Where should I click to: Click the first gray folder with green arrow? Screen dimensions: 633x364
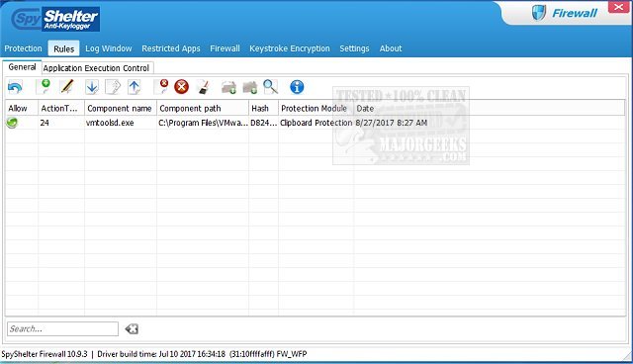coord(228,87)
